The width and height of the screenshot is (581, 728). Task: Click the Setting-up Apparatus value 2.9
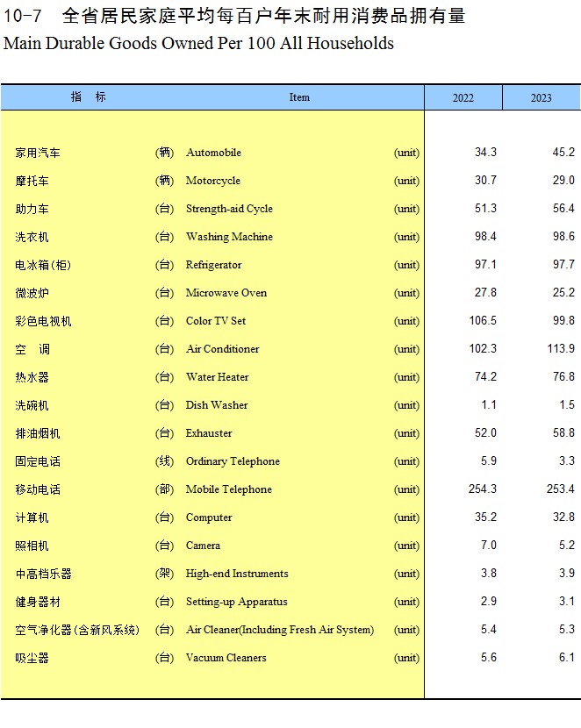[x=489, y=601]
